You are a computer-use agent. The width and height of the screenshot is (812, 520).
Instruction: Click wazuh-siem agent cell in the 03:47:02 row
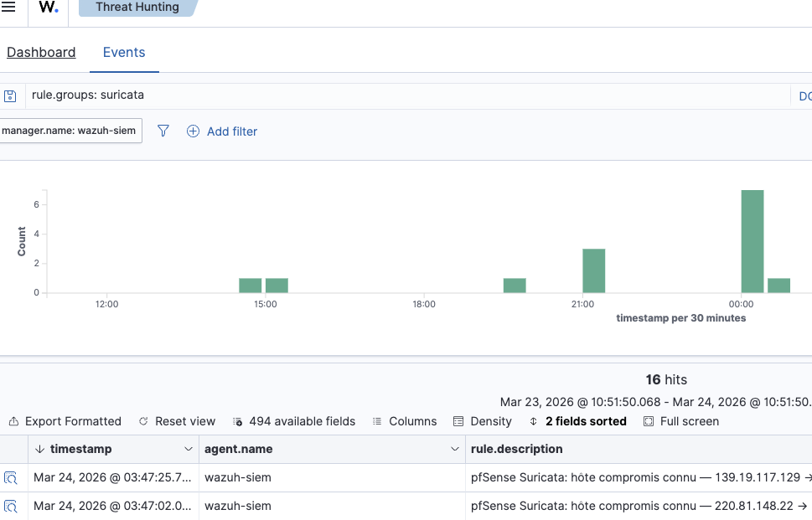click(332, 506)
